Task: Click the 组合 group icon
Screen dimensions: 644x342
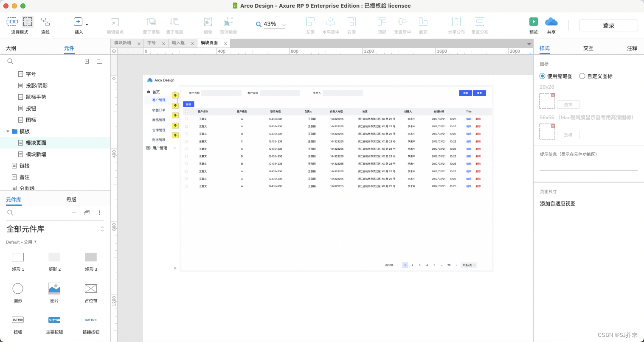Action: tap(208, 22)
